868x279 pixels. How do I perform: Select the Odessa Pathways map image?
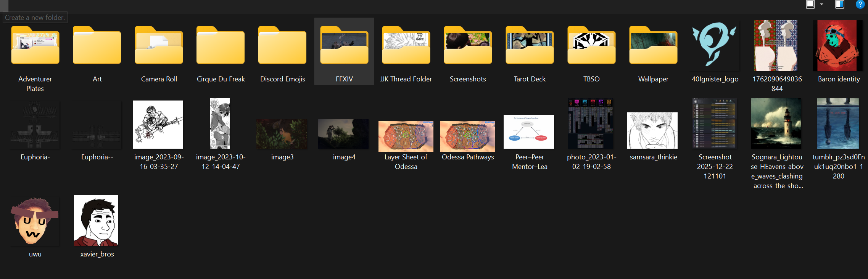[468, 136]
